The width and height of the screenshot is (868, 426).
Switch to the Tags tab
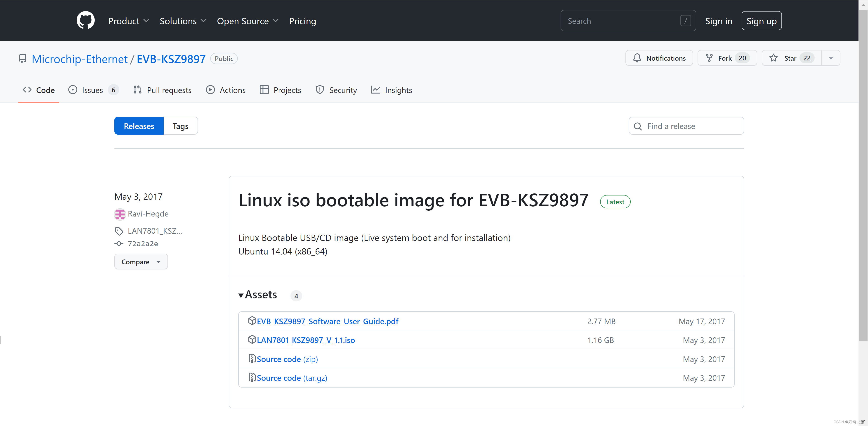(x=181, y=126)
